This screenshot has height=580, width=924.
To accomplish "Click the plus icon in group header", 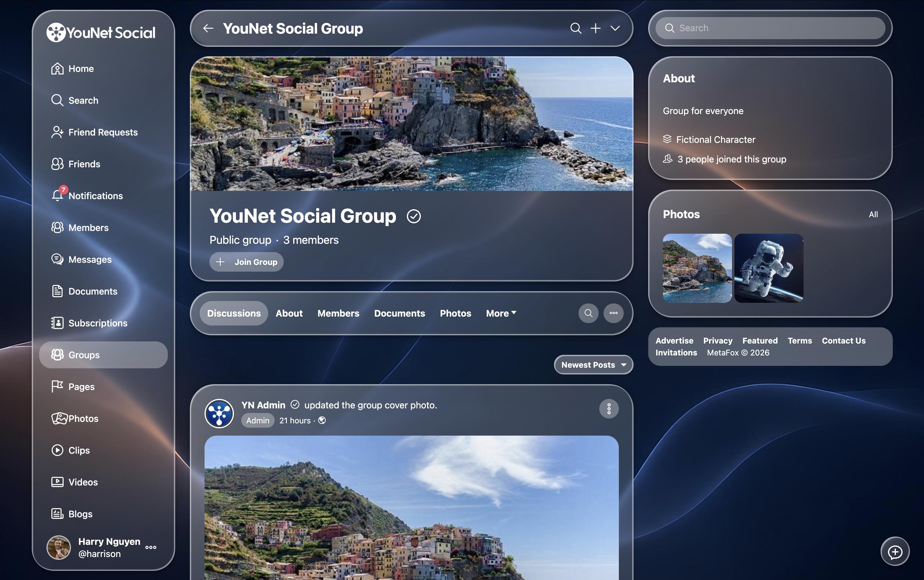I will [x=595, y=28].
